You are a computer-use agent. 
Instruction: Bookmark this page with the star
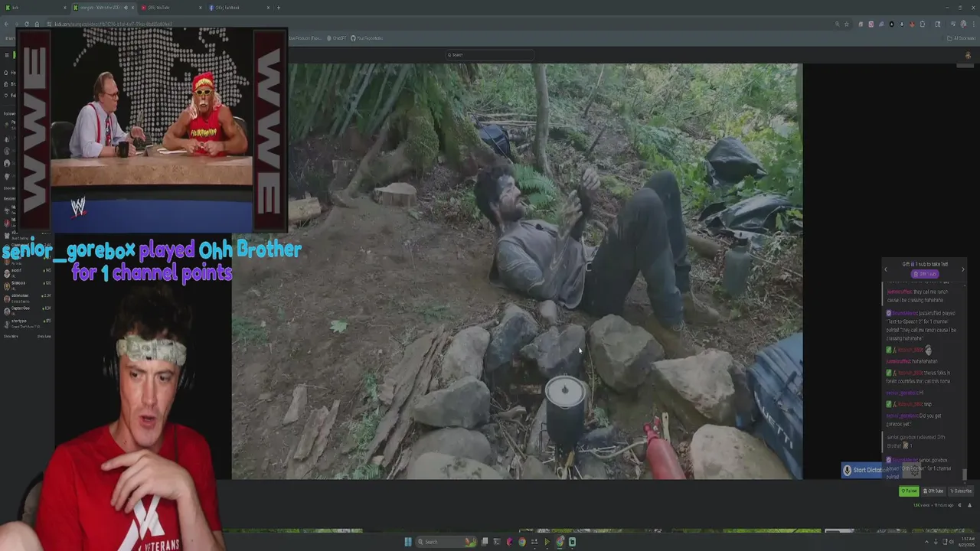point(847,24)
